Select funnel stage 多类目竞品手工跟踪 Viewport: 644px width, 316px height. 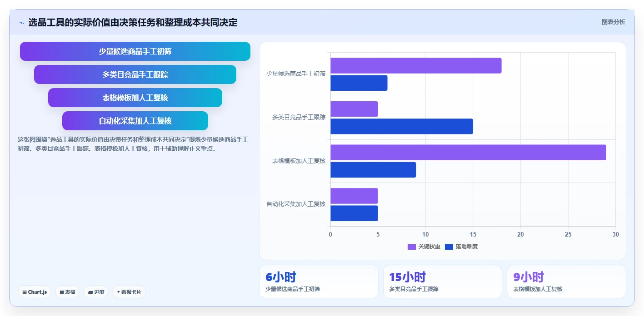point(135,74)
